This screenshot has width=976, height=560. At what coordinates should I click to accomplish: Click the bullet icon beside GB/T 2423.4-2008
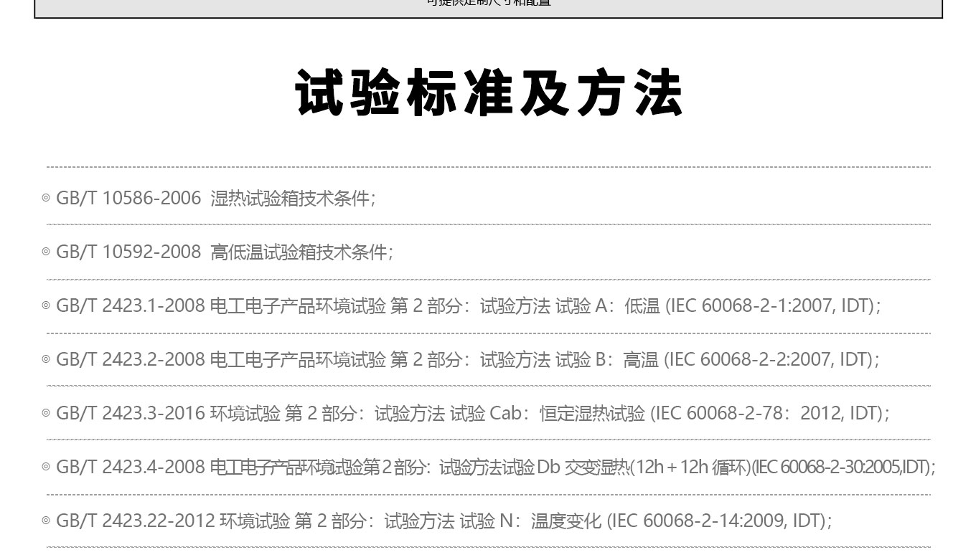(x=46, y=468)
